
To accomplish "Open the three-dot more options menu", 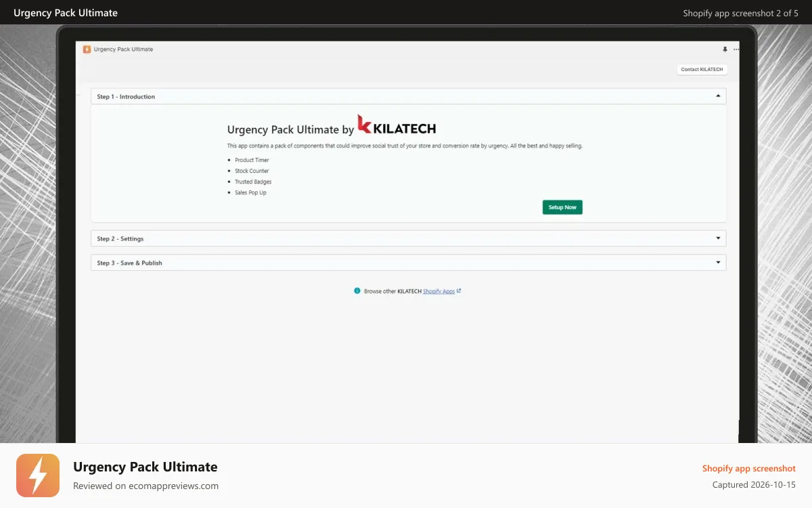I will pyautogui.click(x=736, y=49).
